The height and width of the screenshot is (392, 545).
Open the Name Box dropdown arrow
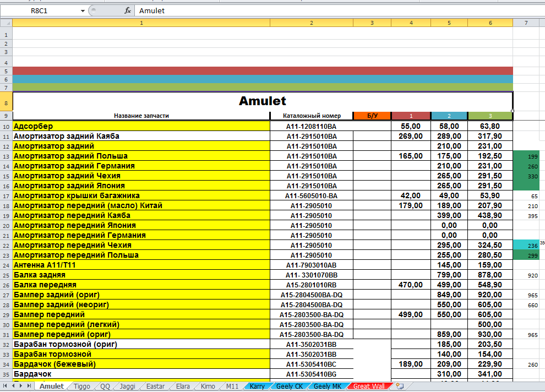(x=83, y=11)
